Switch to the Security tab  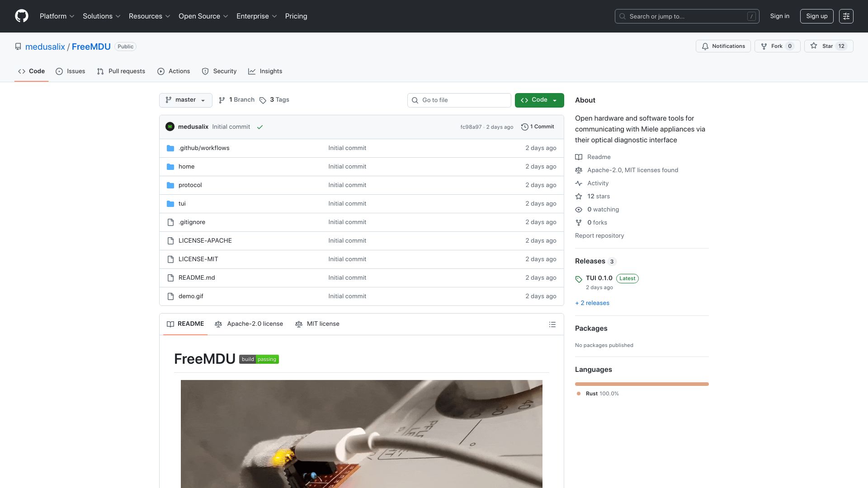coord(219,71)
